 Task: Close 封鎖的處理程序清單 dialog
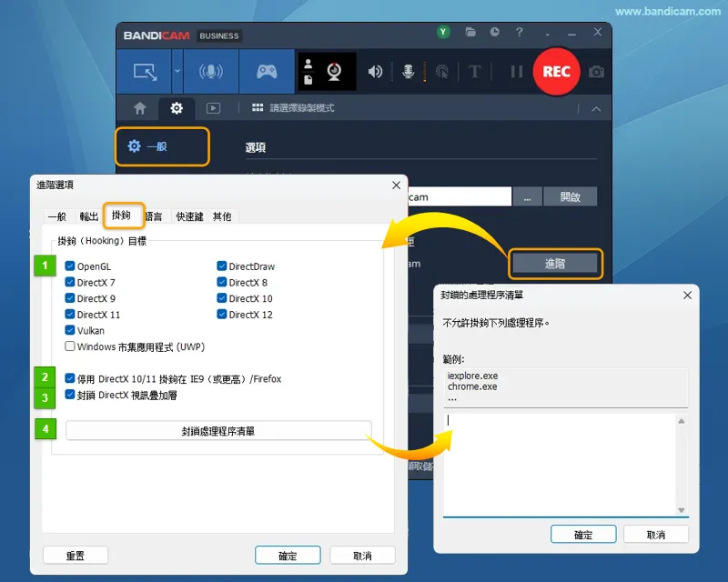[x=688, y=296]
